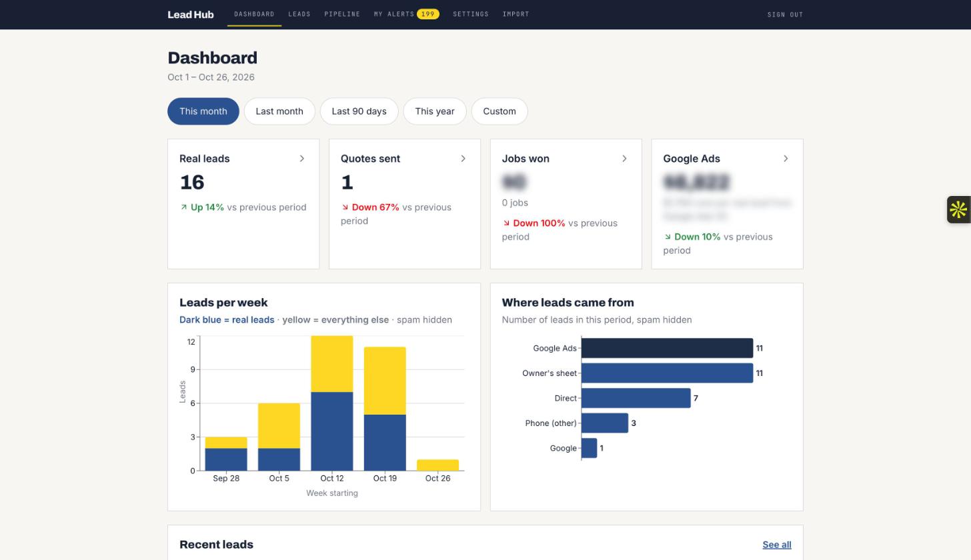This screenshot has height=560, width=971.
Task: Select the Last 90 days filter
Action: click(x=359, y=111)
